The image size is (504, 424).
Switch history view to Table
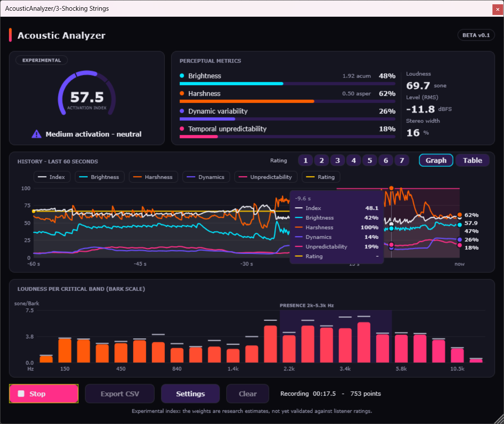coord(472,160)
